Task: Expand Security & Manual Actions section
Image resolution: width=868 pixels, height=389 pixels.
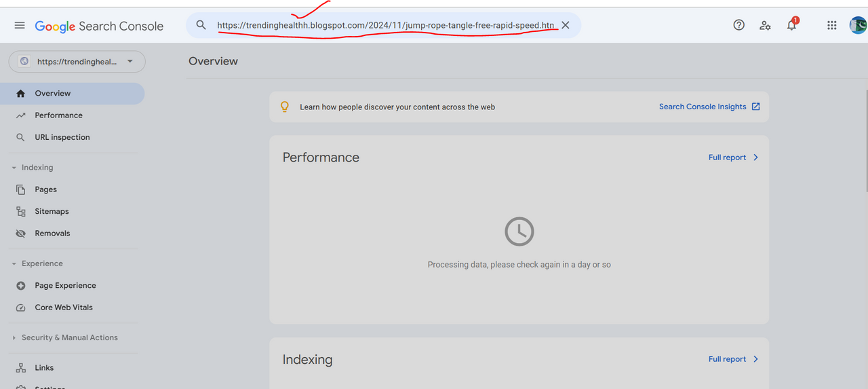Action: click(64, 337)
